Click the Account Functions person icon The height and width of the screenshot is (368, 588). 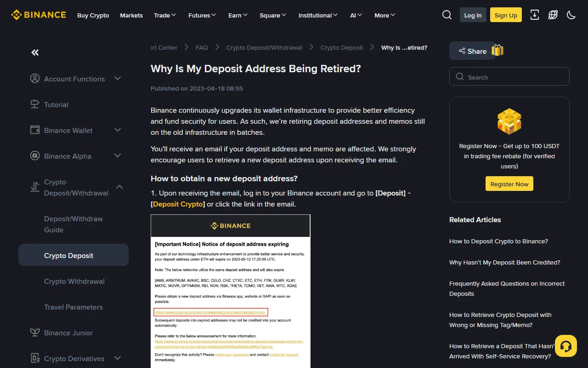click(x=35, y=79)
